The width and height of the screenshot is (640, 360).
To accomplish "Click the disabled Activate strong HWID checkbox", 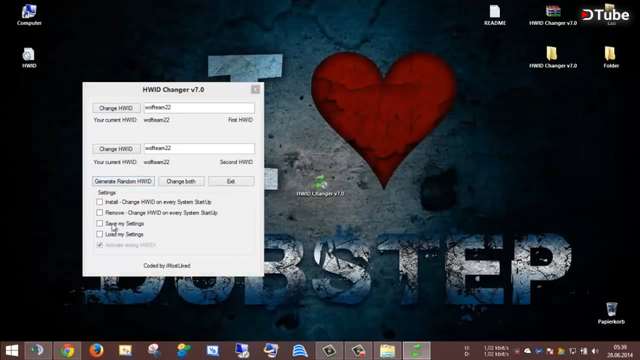I will click(x=100, y=245).
